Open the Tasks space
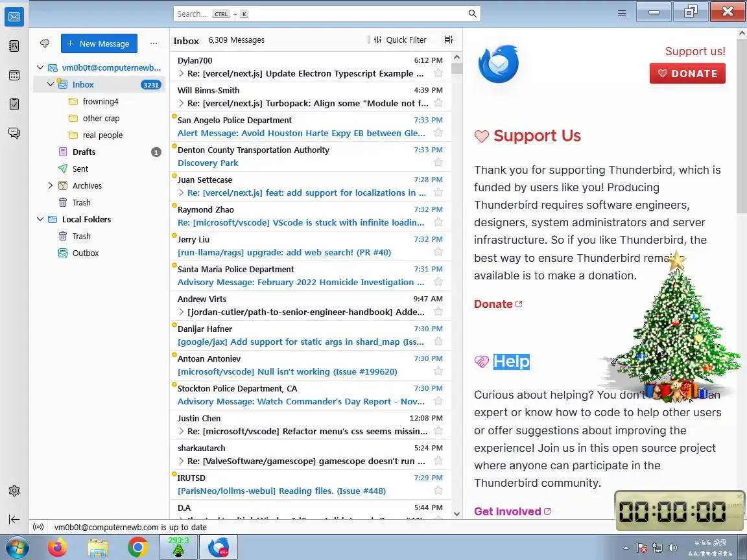 [x=14, y=104]
